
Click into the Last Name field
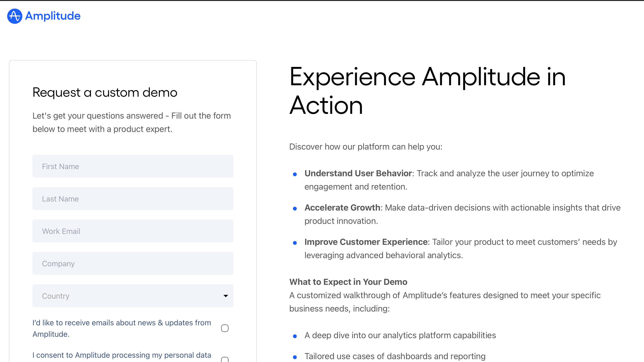133,199
